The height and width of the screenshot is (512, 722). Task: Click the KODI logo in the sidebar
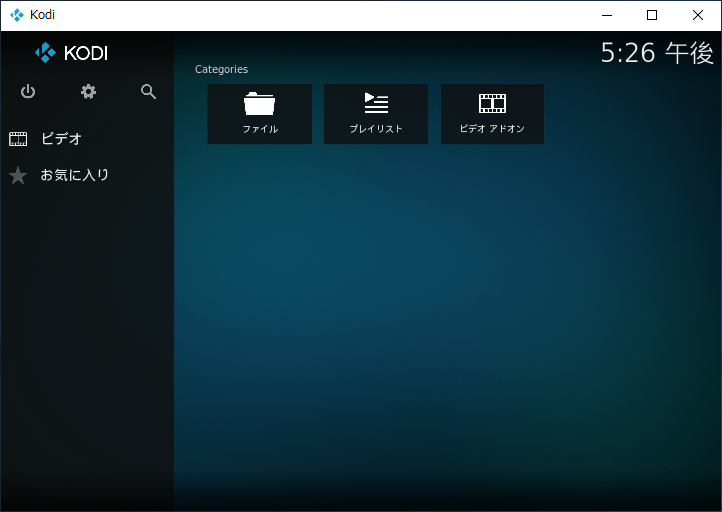click(71, 53)
